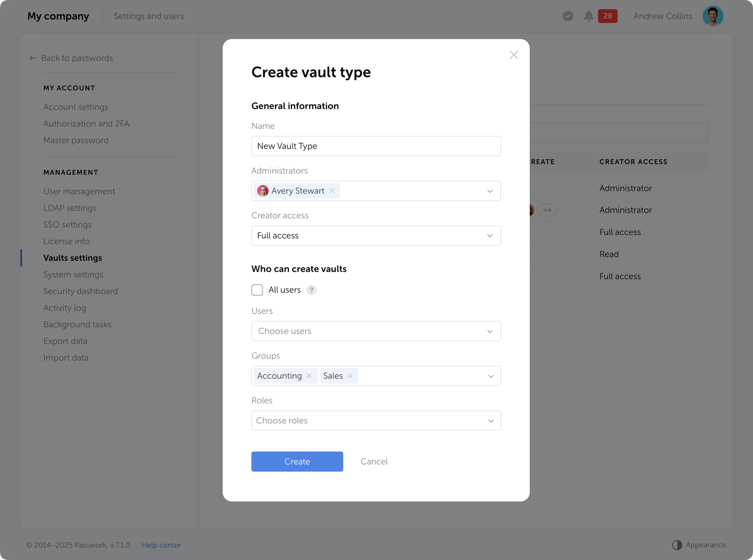
Task: Click the New Vault Type name field
Action: (376, 146)
